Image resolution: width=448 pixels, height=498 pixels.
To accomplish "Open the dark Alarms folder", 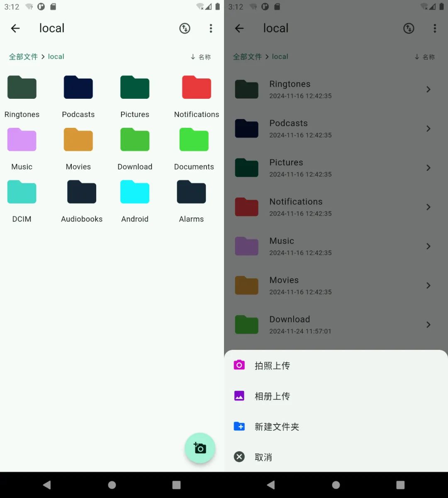I will (x=191, y=192).
